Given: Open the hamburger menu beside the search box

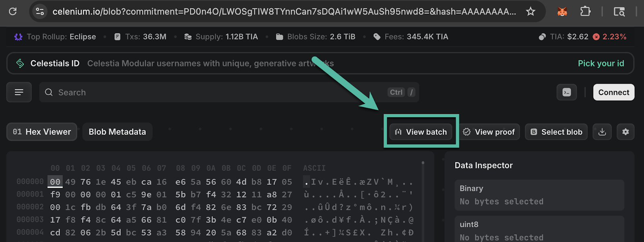Looking at the screenshot, I should pyautogui.click(x=19, y=92).
